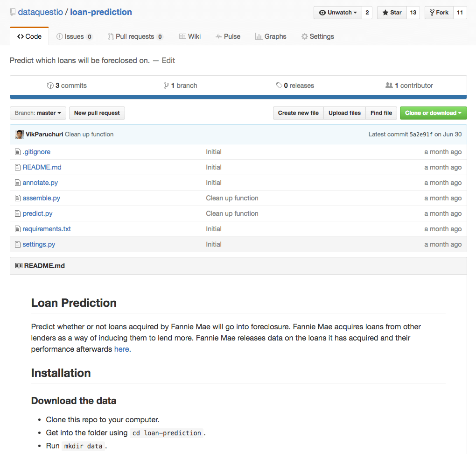Click the here link in the README
Image resolution: width=476 pixels, height=454 pixels.
(x=121, y=348)
